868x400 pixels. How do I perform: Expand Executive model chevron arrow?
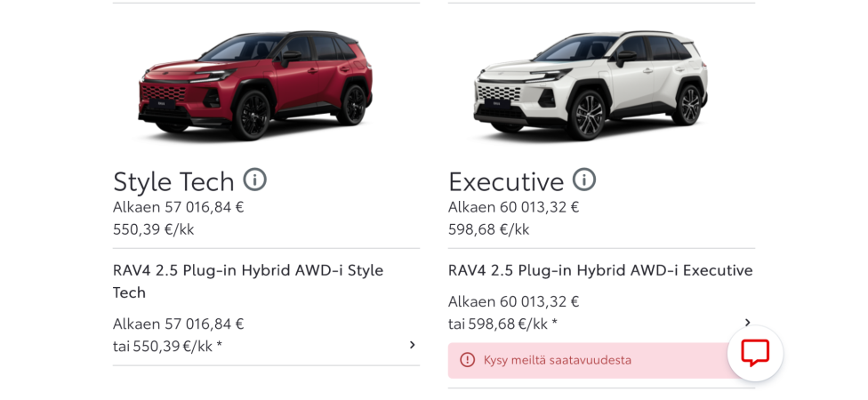[x=747, y=323]
